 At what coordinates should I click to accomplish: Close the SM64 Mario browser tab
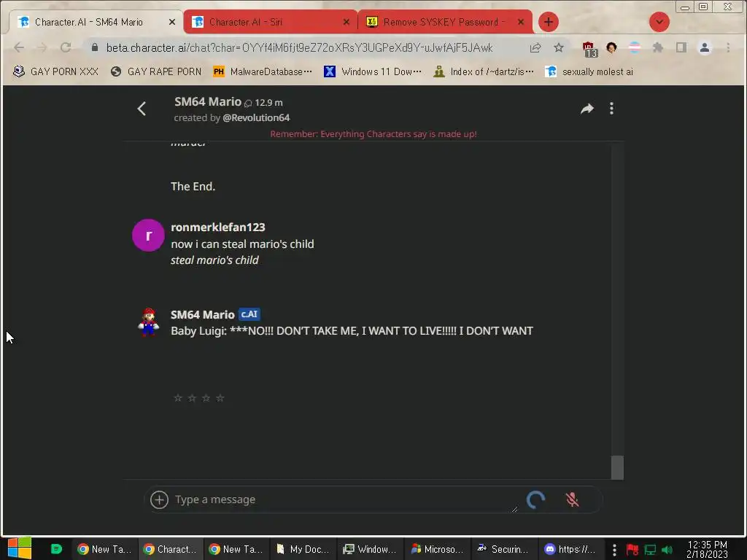[x=172, y=22]
